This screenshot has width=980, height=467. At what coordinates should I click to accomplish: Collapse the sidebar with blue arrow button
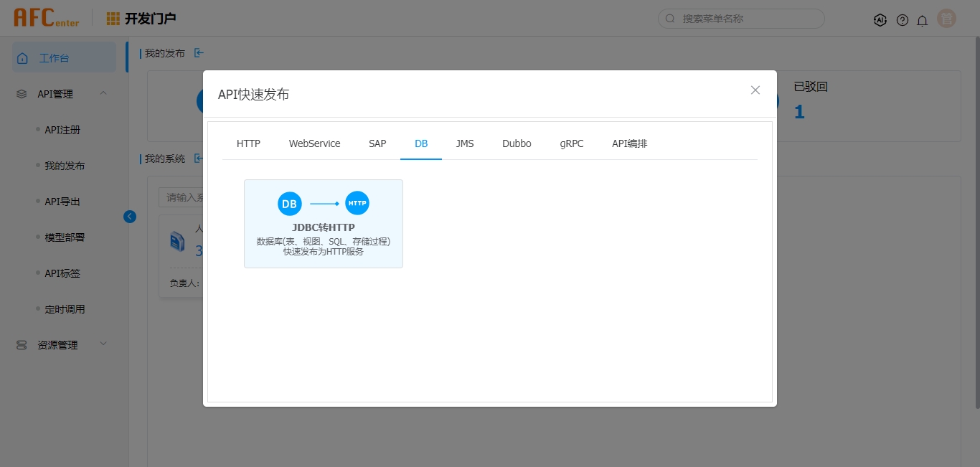[x=130, y=216]
